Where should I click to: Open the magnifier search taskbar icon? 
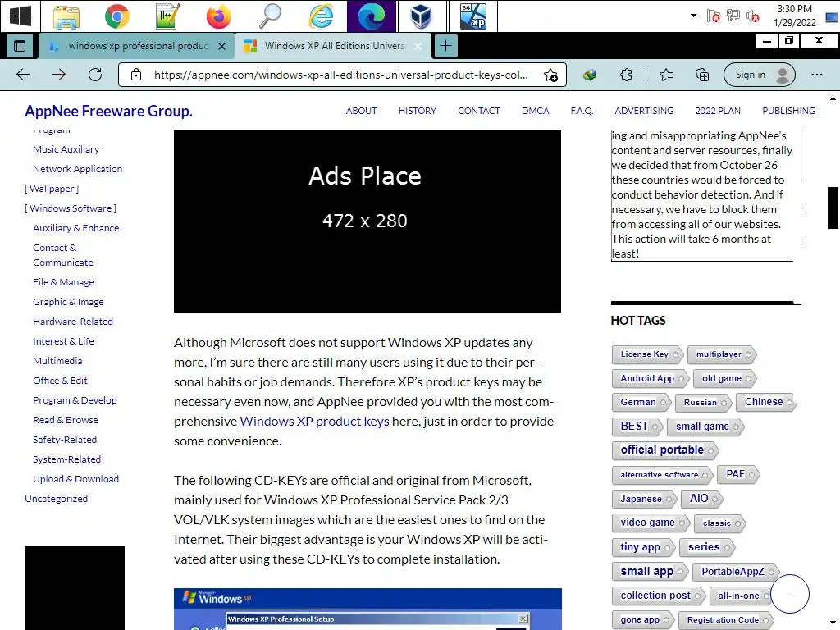tap(269, 16)
